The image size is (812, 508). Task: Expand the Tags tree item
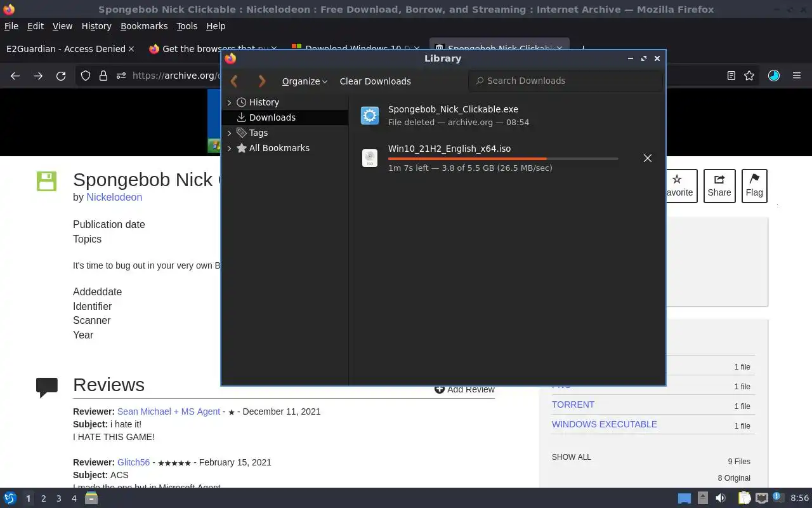(x=229, y=133)
